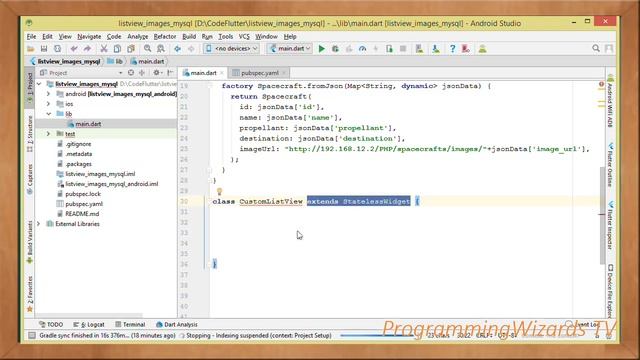Open the Favorites side tool window

pos(30,294)
